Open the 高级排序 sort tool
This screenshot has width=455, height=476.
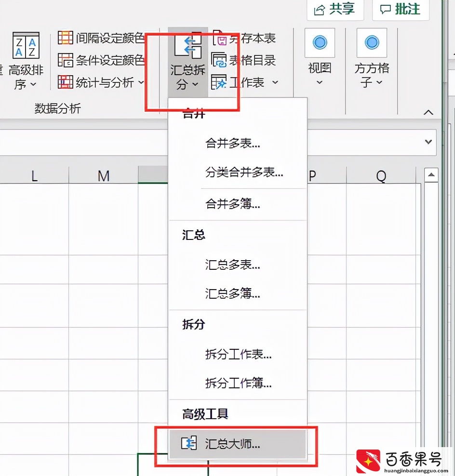coord(26,61)
